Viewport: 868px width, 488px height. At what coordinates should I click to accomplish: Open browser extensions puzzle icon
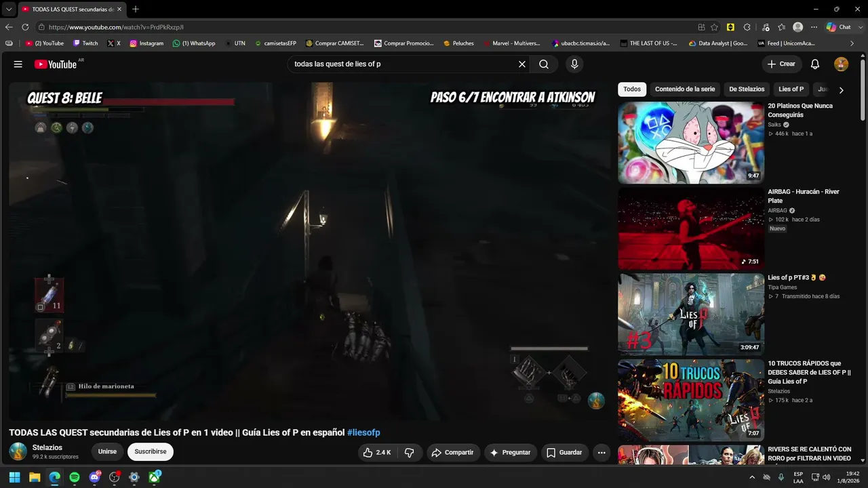[x=747, y=27]
